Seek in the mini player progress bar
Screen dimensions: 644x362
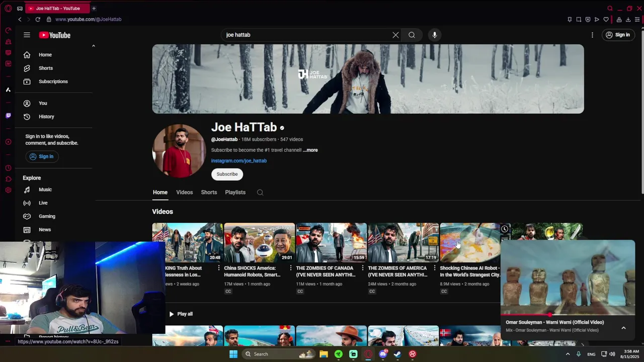tap(568, 315)
